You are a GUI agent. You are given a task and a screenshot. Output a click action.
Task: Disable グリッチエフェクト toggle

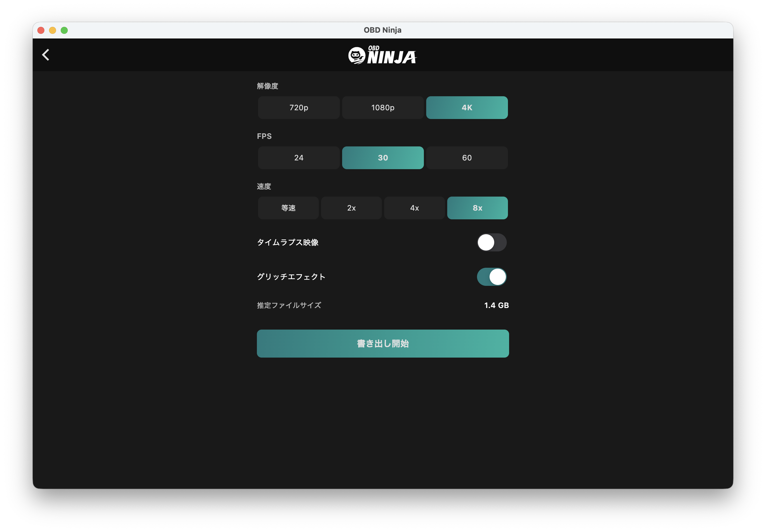491,276
